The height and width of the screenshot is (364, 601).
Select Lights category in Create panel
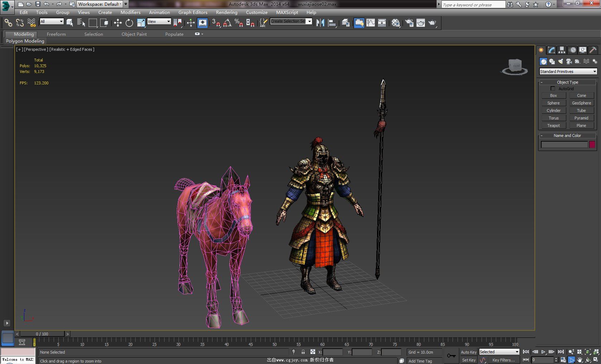point(561,62)
